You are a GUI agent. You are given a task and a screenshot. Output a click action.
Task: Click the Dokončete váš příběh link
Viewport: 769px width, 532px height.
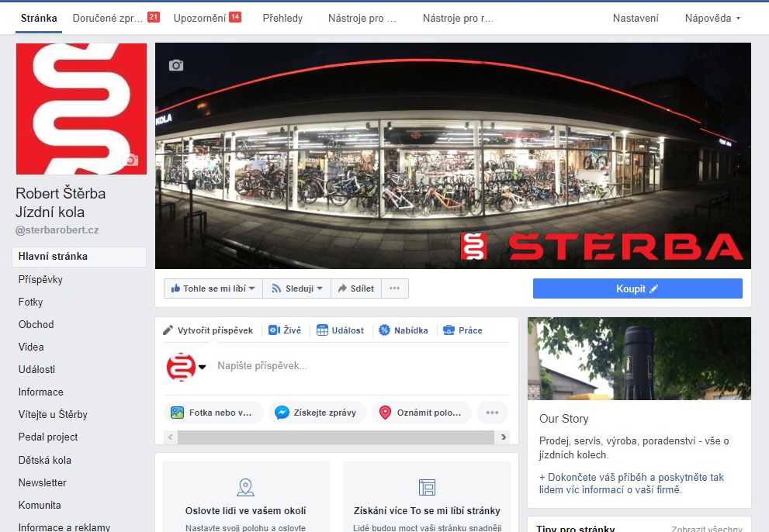631,483
